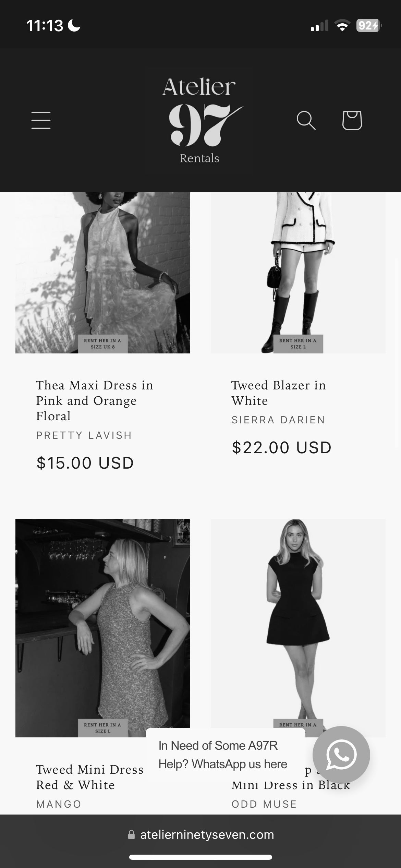Viewport: 401px width, 868px height.
Task: Tap the home indicator bar
Action: coord(200,857)
